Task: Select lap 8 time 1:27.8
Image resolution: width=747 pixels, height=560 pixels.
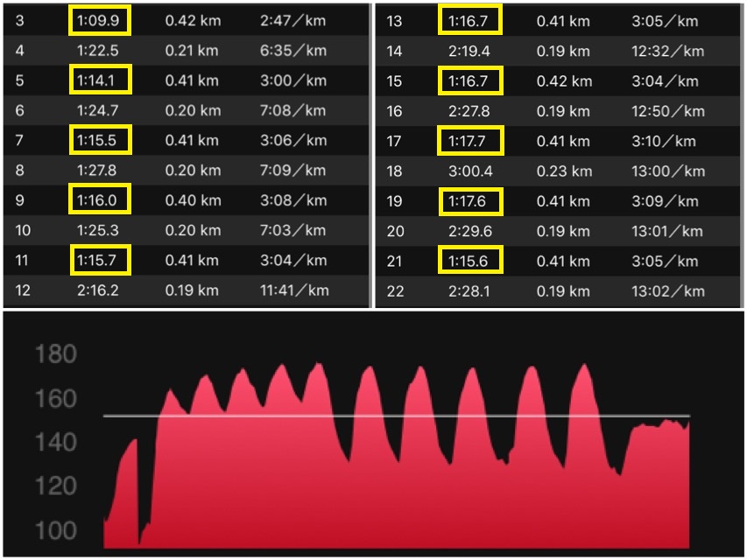Action: click(x=96, y=170)
